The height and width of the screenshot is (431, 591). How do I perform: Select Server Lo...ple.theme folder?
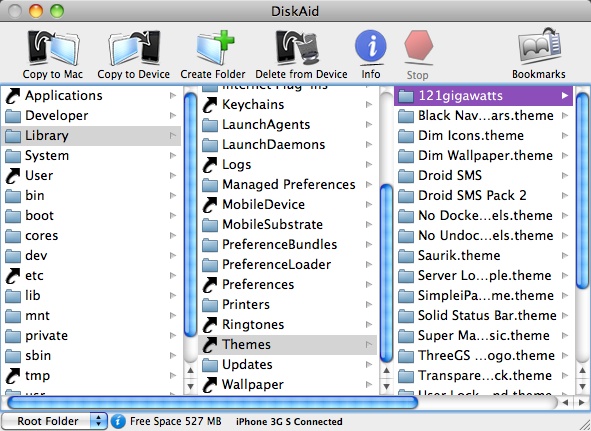click(484, 276)
